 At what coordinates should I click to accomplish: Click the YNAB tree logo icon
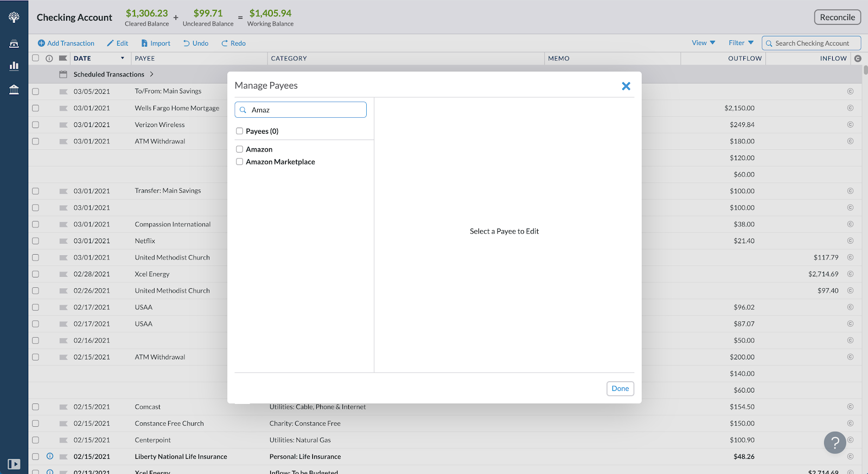click(14, 17)
